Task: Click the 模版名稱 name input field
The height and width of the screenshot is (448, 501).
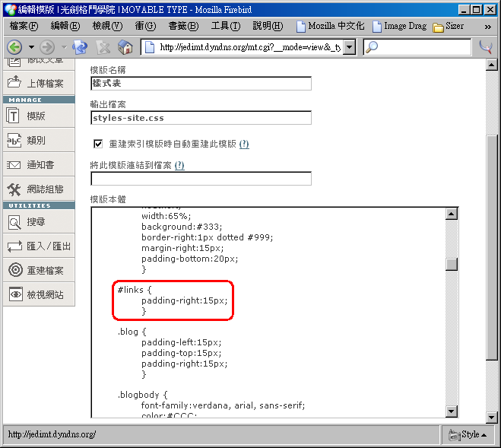Action: point(201,84)
